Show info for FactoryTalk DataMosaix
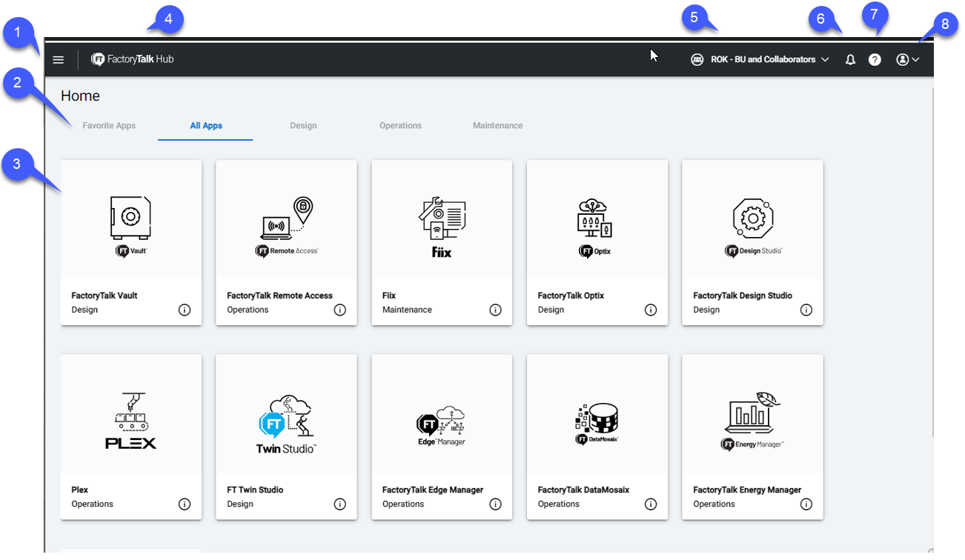Screen dimensions: 965x560 click(651, 504)
